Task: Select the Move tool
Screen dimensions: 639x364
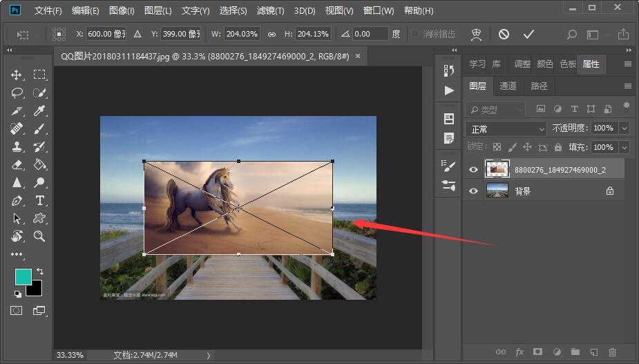Action: pos(17,75)
